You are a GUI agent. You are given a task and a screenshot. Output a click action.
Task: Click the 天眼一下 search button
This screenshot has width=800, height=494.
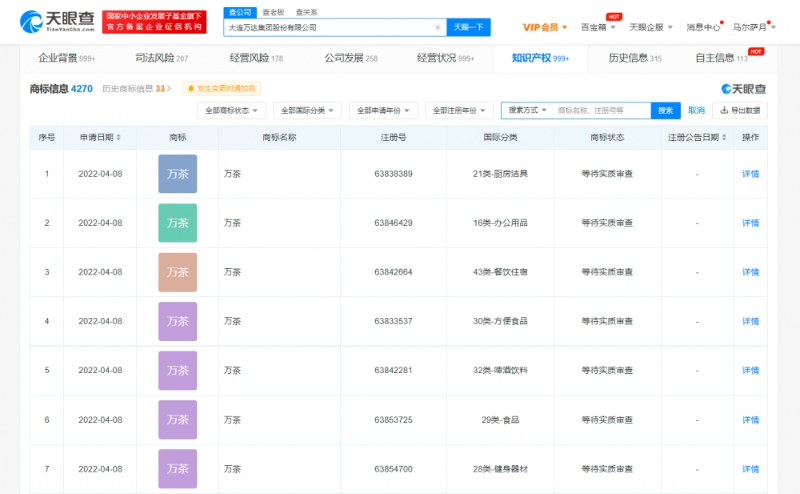point(469,28)
